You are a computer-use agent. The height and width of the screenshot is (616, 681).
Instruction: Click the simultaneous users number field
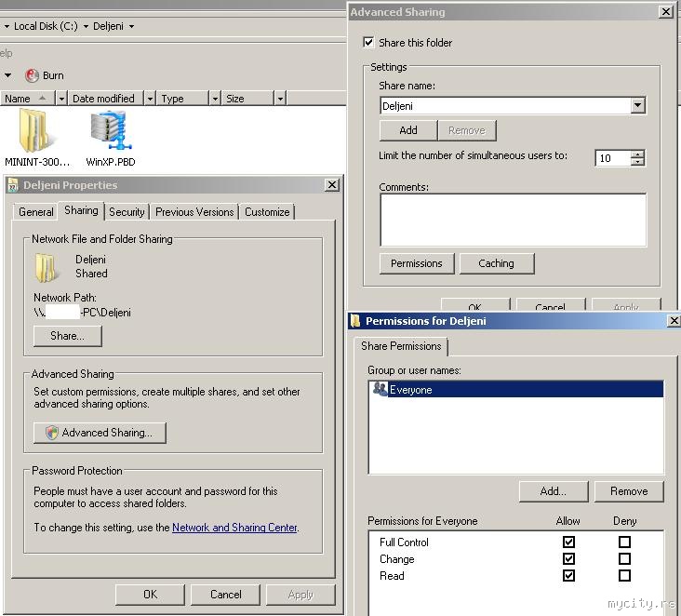coord(613,158)
